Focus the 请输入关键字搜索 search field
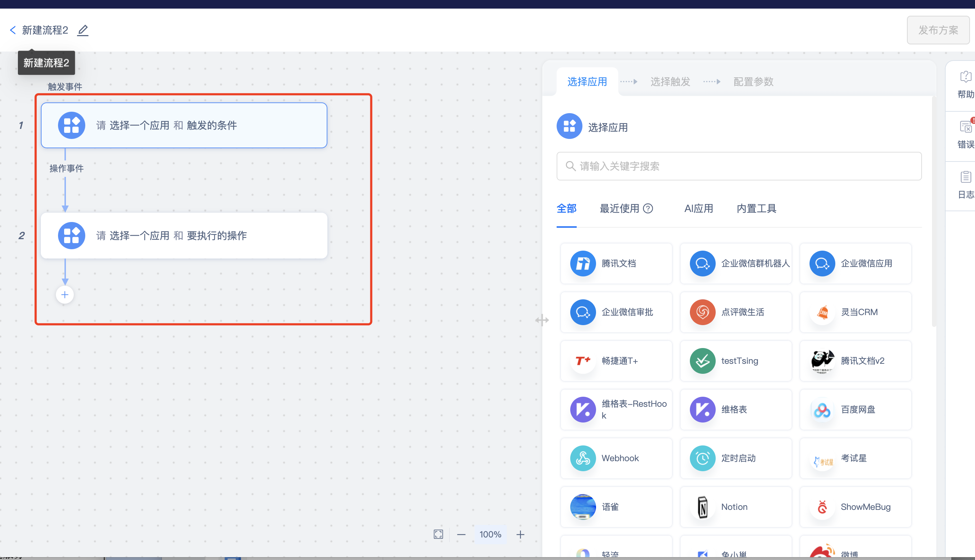 coord(739,166)
